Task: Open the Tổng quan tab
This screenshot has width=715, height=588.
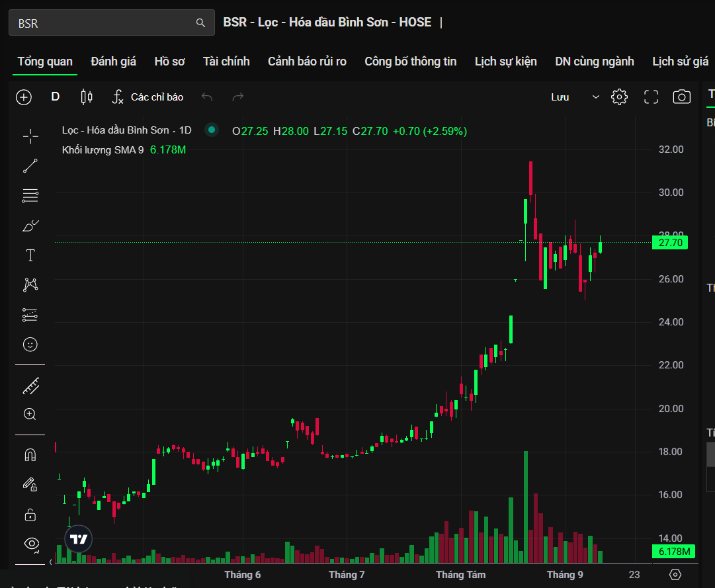Action: (45, 62)
